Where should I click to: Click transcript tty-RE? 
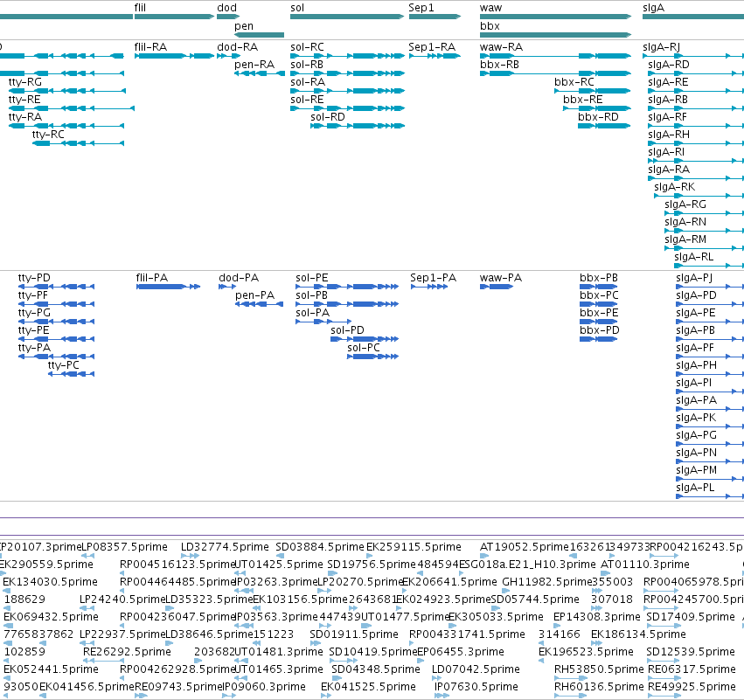(x=71, y=108)
